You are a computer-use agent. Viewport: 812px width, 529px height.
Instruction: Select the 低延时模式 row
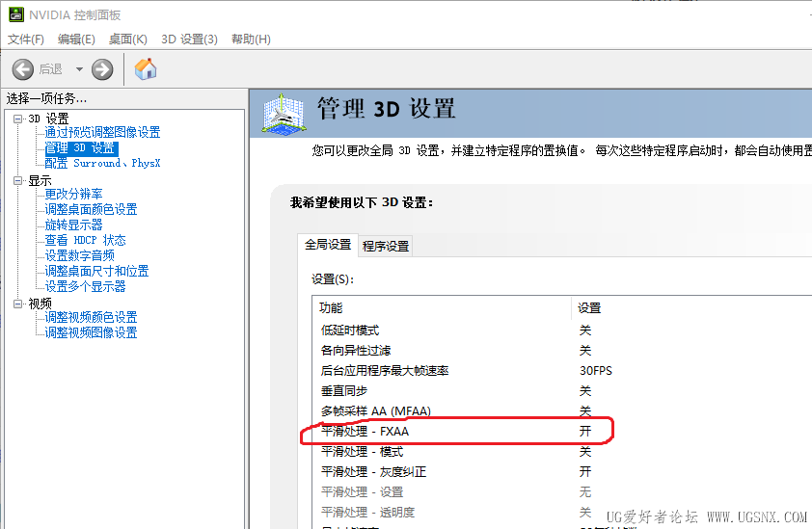click(x=562, y=331)
